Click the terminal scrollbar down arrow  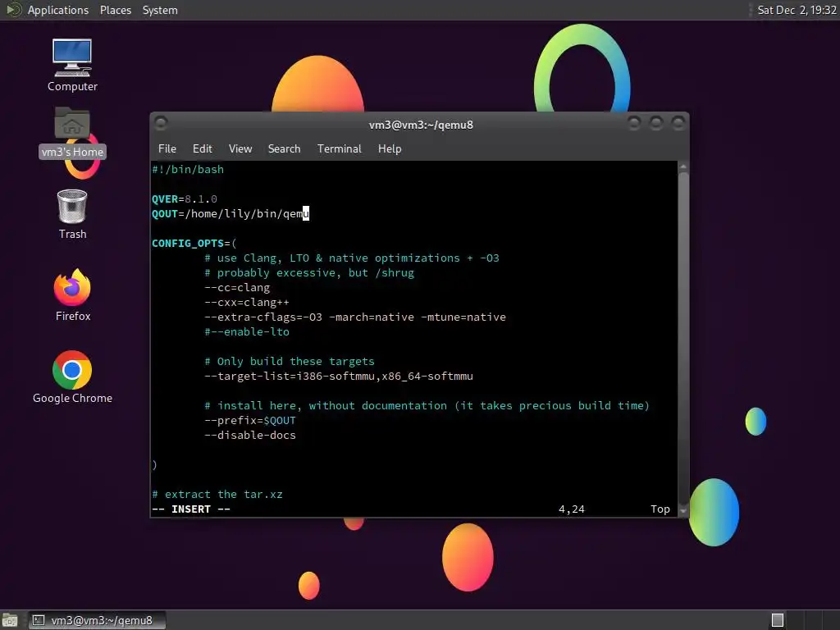point(683,511)
